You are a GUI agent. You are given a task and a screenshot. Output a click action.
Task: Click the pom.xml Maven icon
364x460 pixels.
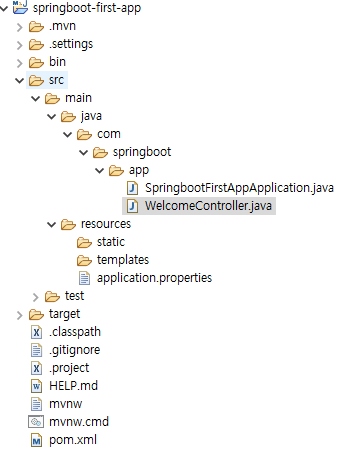coord(36,440)
